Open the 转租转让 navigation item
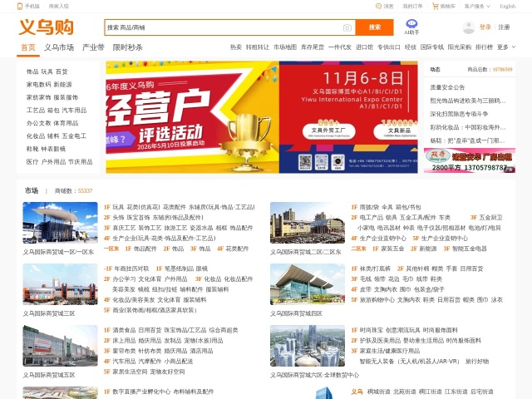Viewport: 532px width, 399px height. [x=258, y=47]
